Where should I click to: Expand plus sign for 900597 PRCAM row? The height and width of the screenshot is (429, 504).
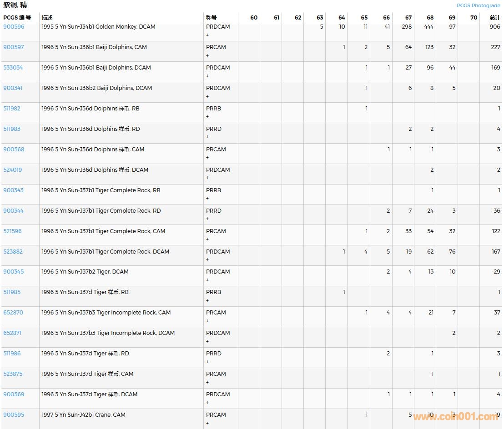click(207, 55)
